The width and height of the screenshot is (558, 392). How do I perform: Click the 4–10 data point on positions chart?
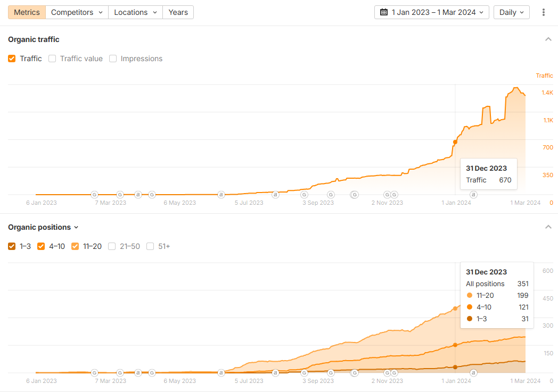(455, 345)
